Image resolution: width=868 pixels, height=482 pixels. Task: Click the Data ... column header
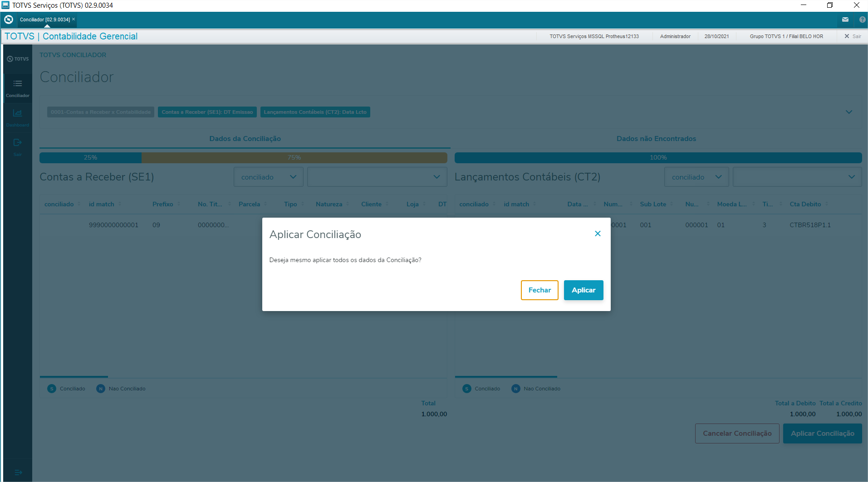[x=578, y=204]
